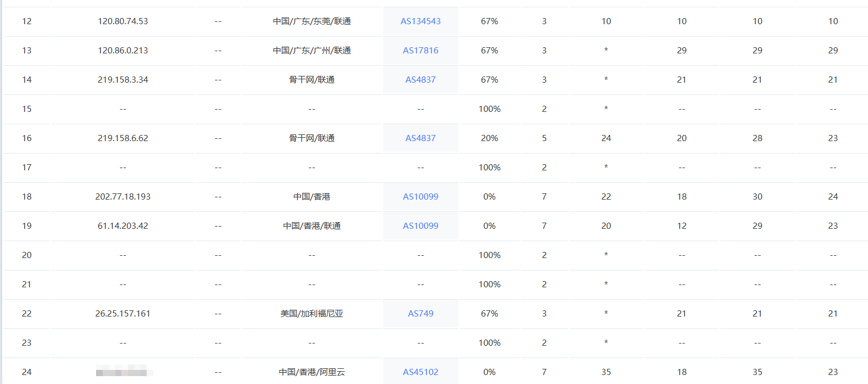The width and height of the screenshot is (868, 384).
Task: Select IP address 202.77.18.193
Action: 123,197
